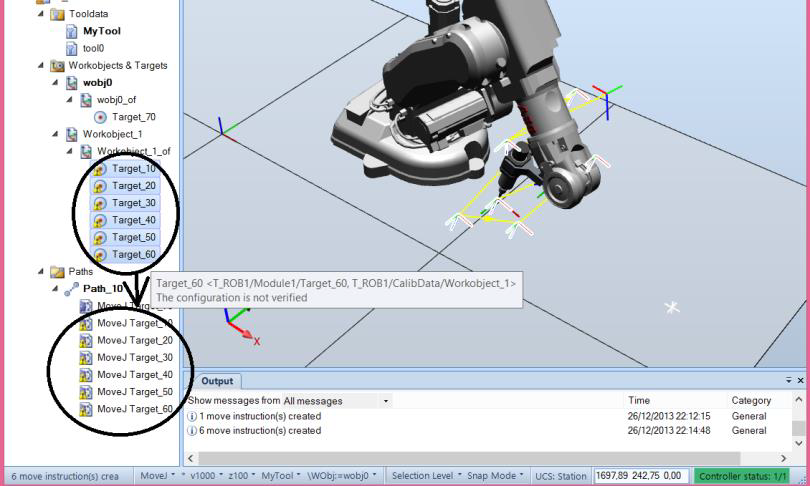Viewport: 810px width, 486px height.
Task: Click the Target_10 icon in Workobject_1_of
Action: 100,169
